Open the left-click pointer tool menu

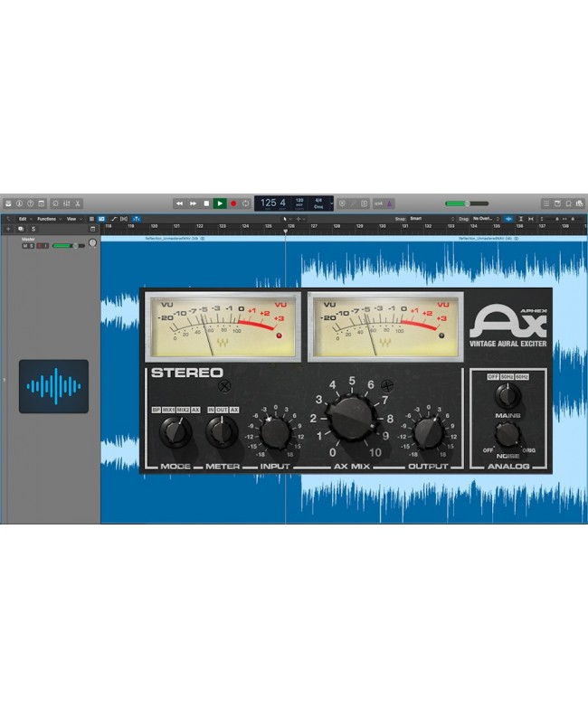click(287, 219)
